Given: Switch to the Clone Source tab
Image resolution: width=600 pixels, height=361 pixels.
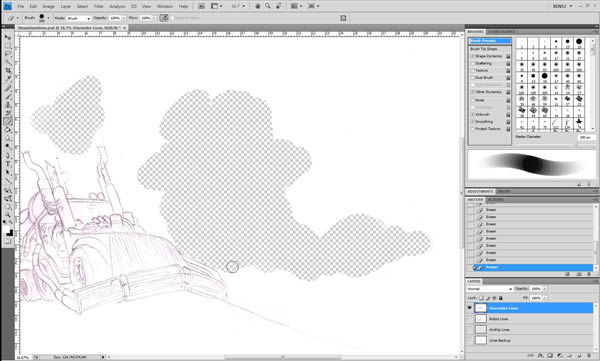Looking at the screenshot, I should click(501, 32).
